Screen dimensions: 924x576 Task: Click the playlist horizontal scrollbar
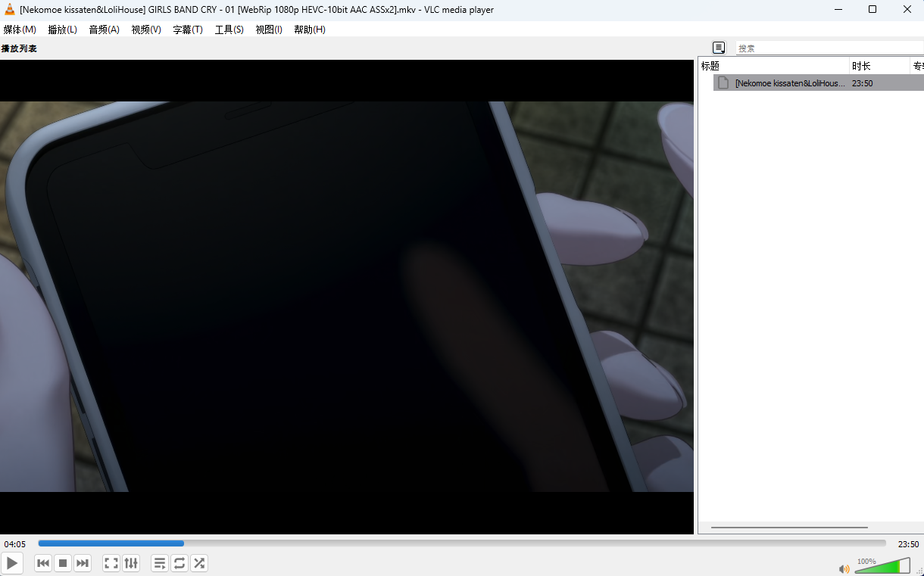coord(789,528)
